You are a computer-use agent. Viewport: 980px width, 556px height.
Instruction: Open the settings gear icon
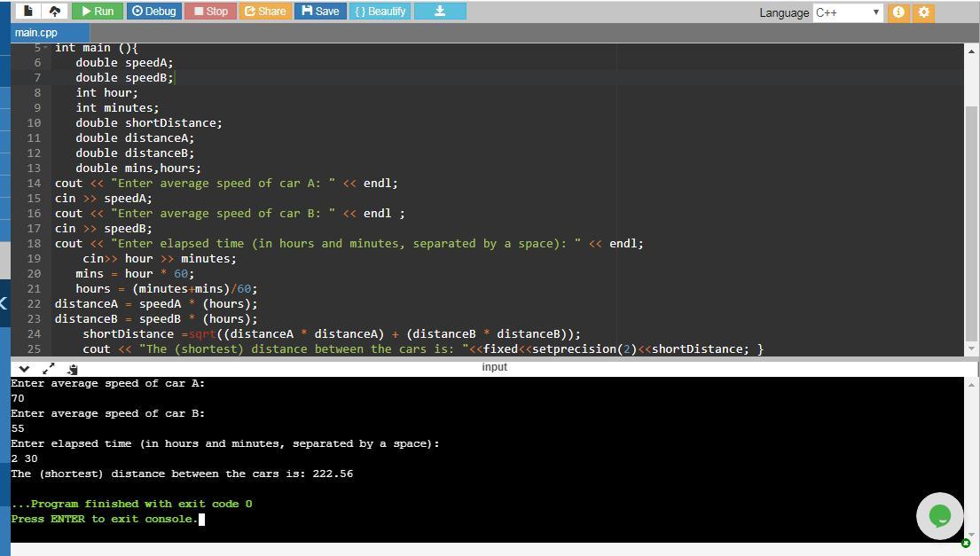point(923,12)
